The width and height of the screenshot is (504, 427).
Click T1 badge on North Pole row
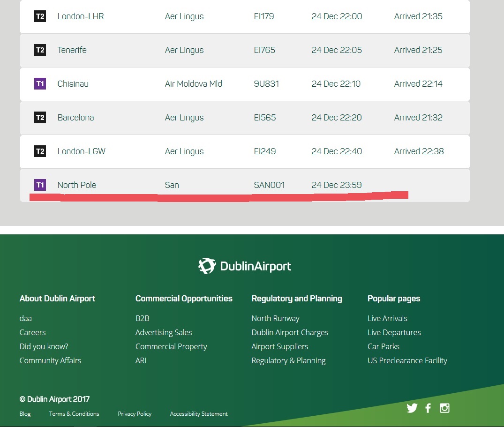[x=40, y=185]
